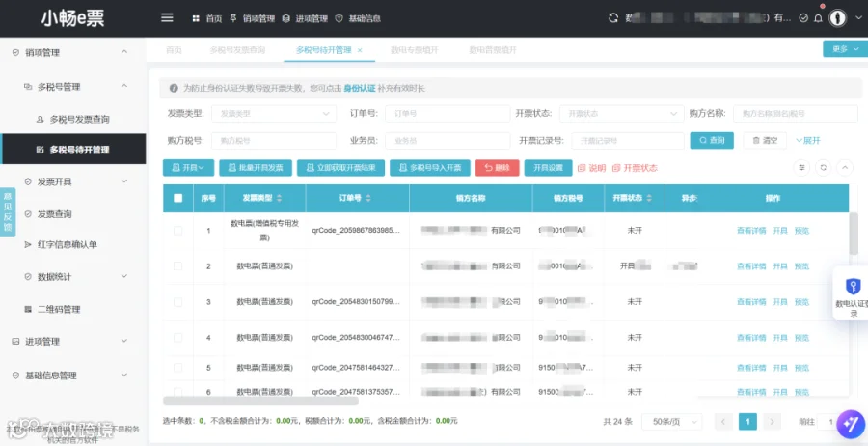The height and width of the screenshot is (446, 868).
Task: Open the 开票状态 filter dropdown
Action: click(x=622, y=114)
